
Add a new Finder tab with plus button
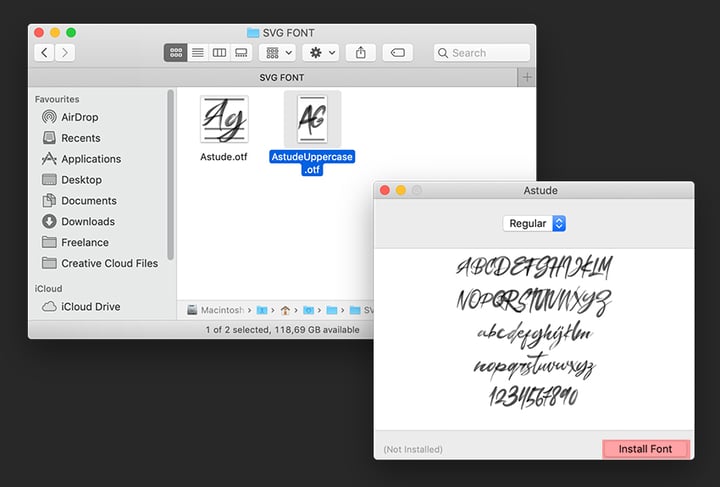click(527, 78)
